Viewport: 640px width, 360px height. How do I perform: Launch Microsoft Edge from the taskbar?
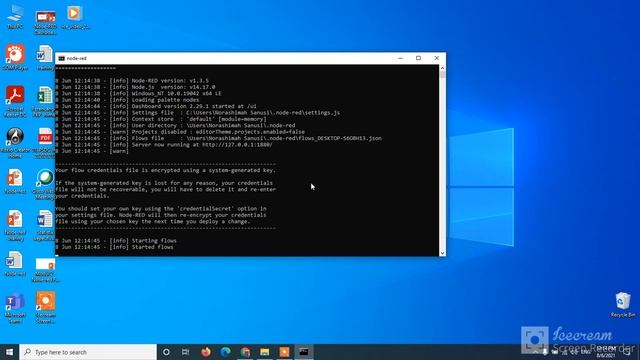tap(225, 352)
